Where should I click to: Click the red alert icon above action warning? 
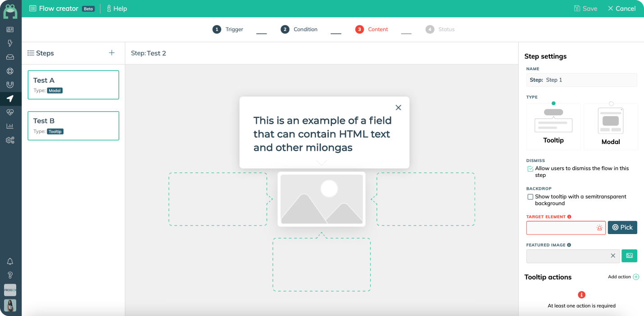point(581,295)
